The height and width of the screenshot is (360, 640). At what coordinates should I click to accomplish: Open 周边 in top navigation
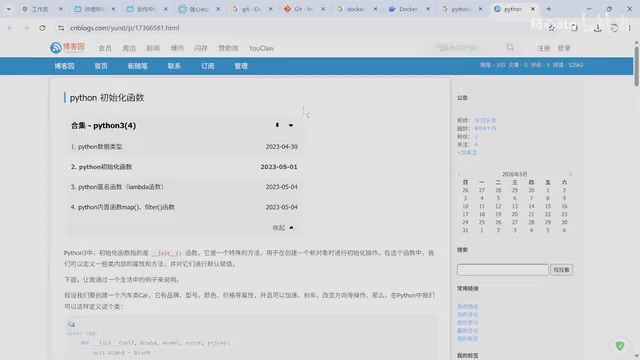click(129, 48)
